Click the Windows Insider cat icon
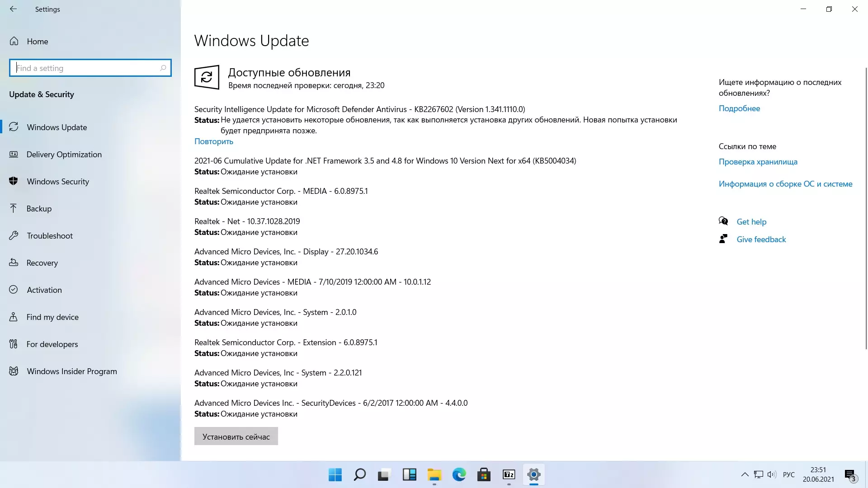This screenshot has height=488, width=868. pyautogui.click(x=14, y=371)
